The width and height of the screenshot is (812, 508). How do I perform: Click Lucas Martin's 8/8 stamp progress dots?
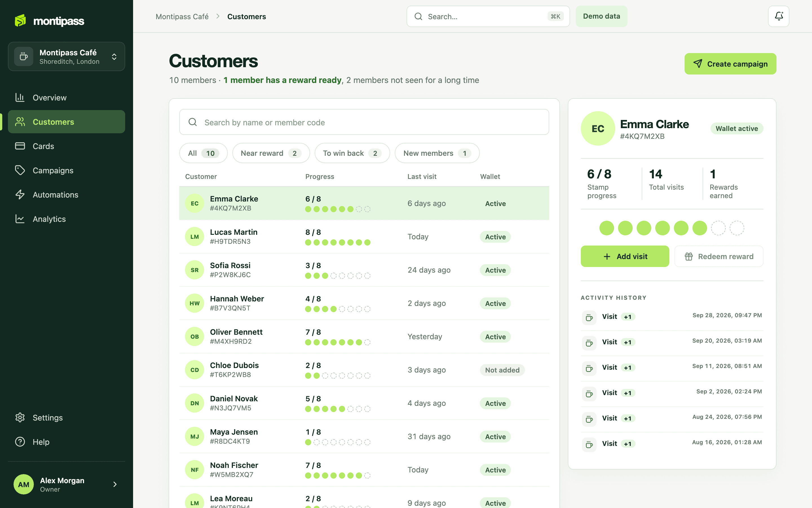coord(337,242)
